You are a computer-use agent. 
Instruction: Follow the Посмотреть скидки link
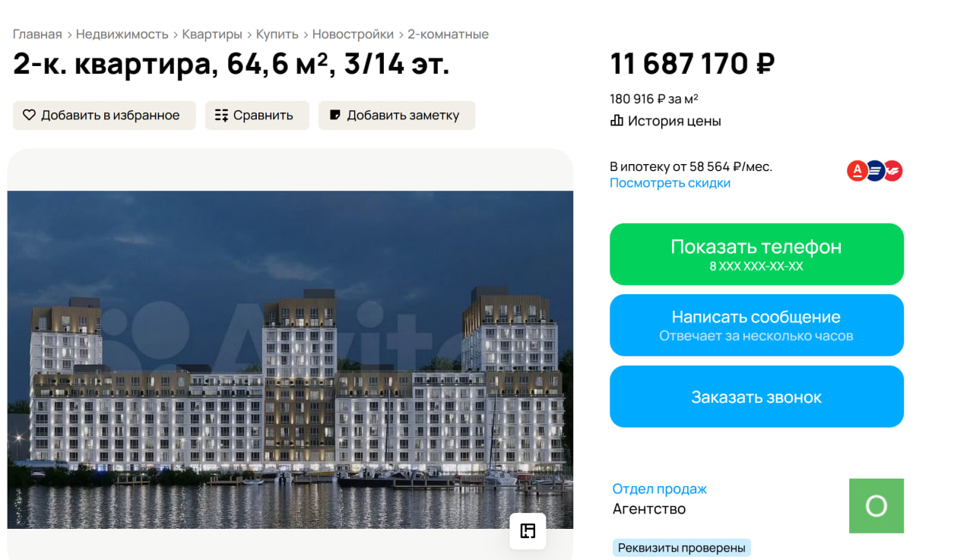click(x=670, y=183)
